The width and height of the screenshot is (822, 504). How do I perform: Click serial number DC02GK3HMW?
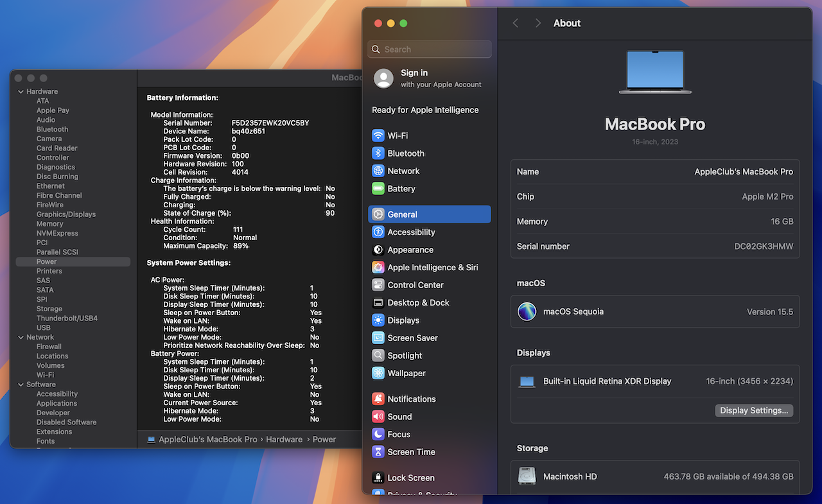[764, 247]
